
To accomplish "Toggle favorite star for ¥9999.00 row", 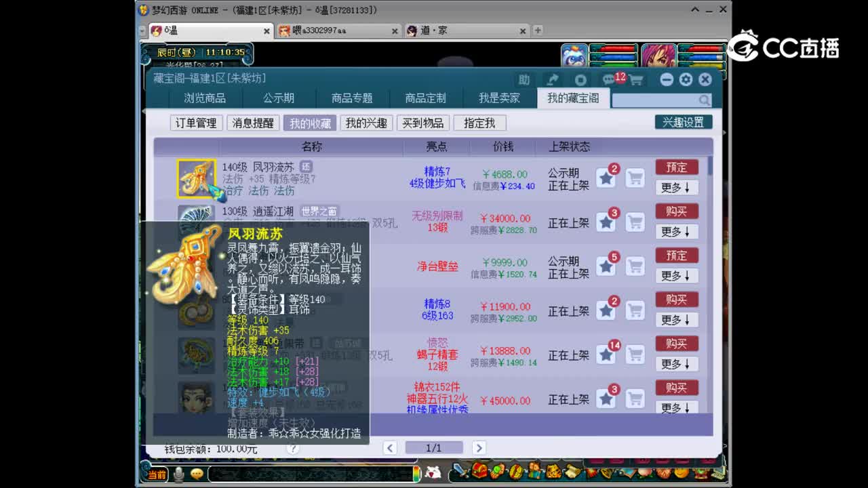I will point(606,266).
